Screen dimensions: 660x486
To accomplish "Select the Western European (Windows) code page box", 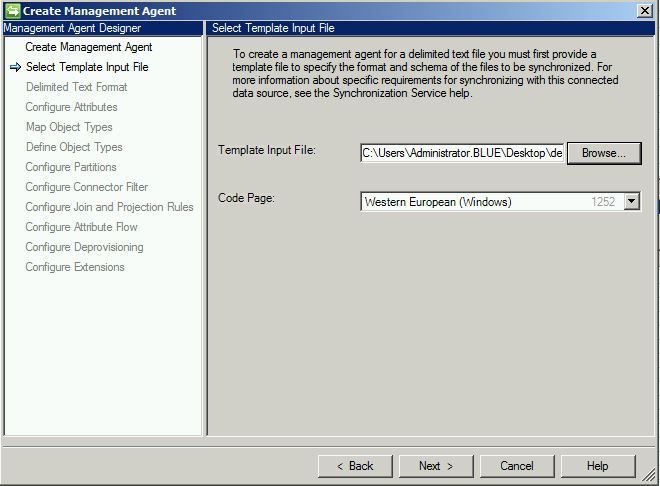I will [x=500, y=202].
